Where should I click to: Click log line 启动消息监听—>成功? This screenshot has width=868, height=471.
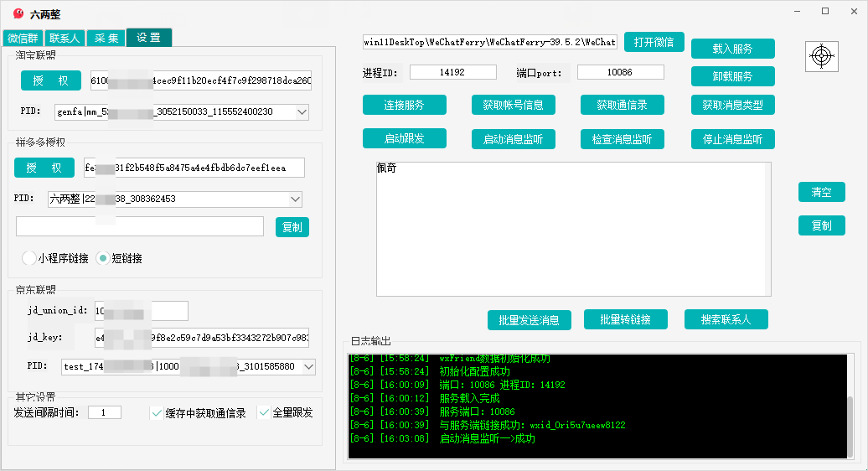442,439
